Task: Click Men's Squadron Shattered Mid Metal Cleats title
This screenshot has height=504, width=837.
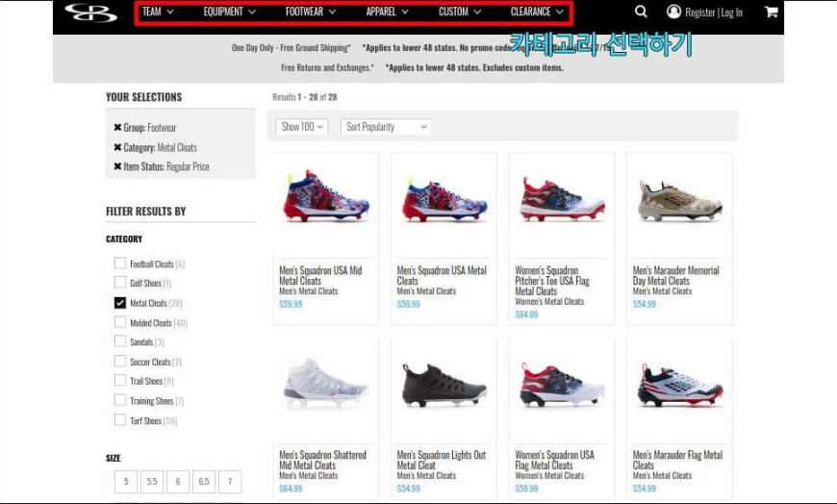Action: coord(322,460)
